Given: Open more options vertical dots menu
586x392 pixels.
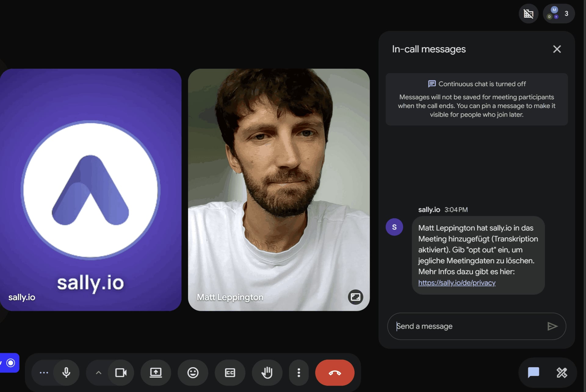Looking at the screenshot, I should click(x=299, y=372).
